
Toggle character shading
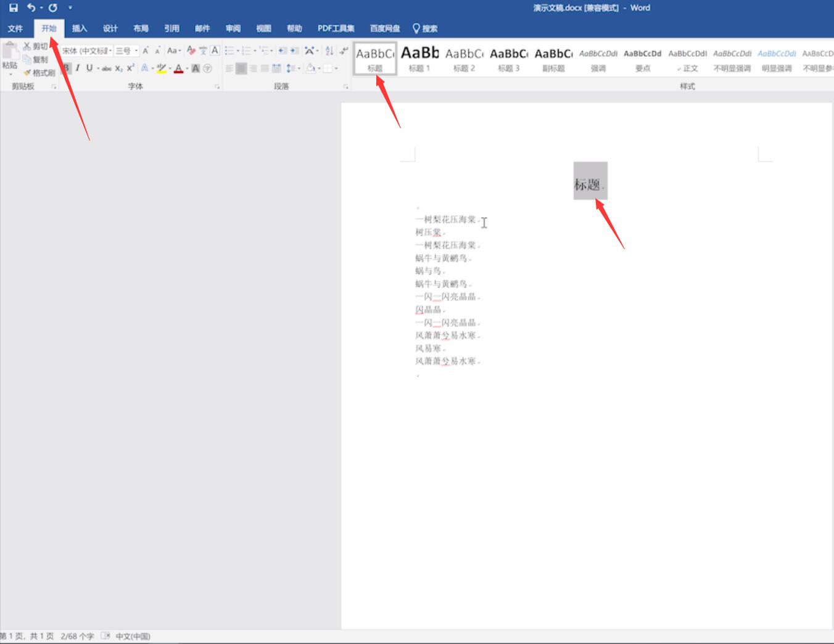[x=196, y=68]
